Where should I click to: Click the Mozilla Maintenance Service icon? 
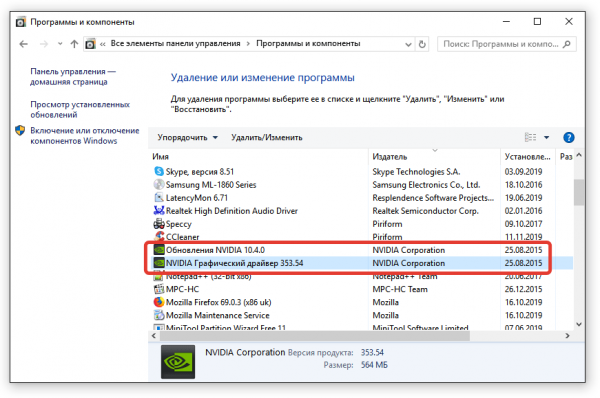coord(159,315)
